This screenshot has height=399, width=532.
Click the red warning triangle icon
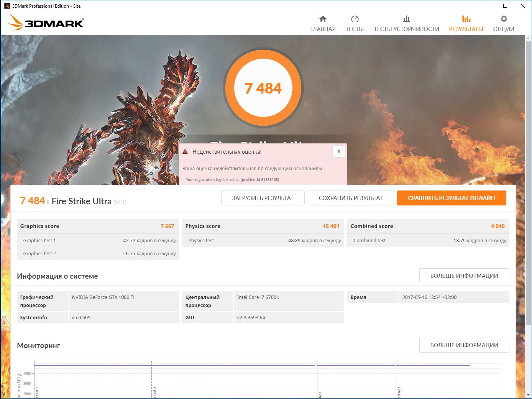185,152
